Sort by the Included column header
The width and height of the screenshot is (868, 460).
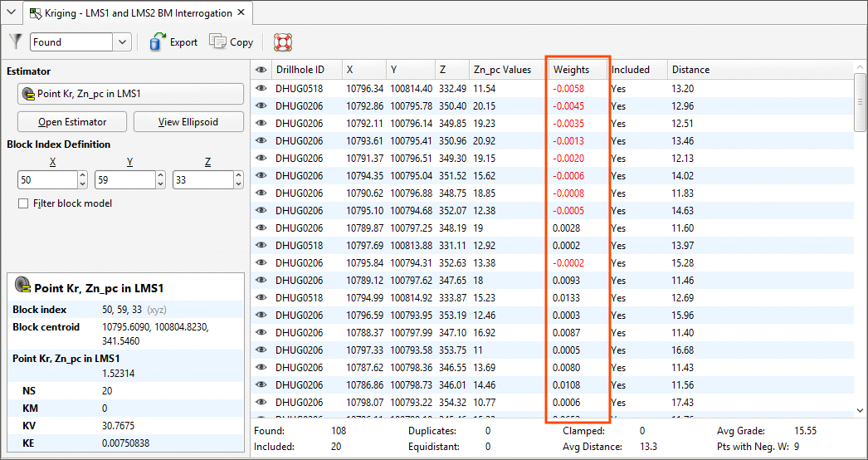(637, 70)
